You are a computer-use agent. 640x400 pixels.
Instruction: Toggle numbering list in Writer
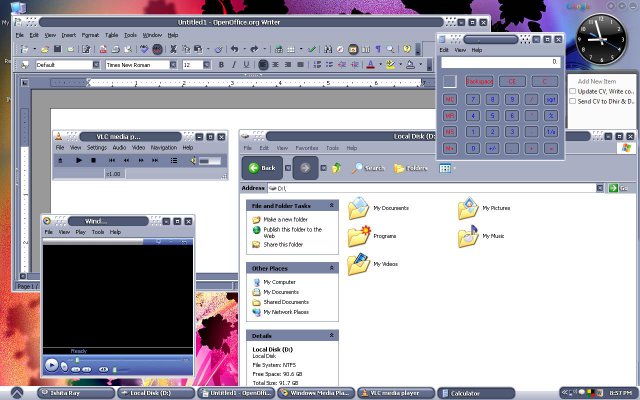point(317,64)
